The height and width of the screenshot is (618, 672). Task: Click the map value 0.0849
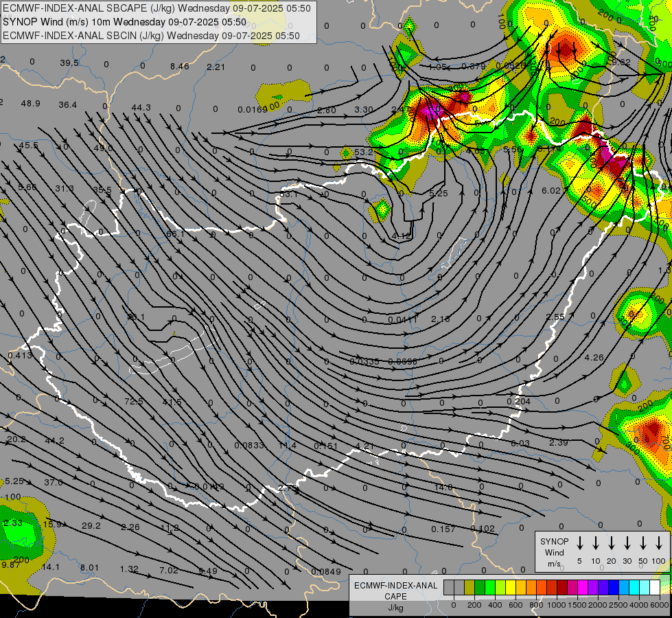coord(326,571)
